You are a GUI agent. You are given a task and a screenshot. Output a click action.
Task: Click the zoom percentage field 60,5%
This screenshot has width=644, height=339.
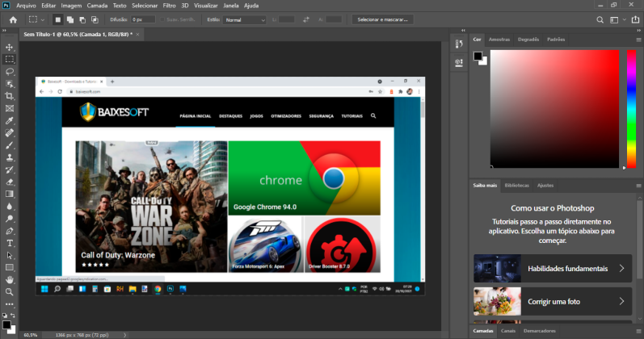(31, 335)
